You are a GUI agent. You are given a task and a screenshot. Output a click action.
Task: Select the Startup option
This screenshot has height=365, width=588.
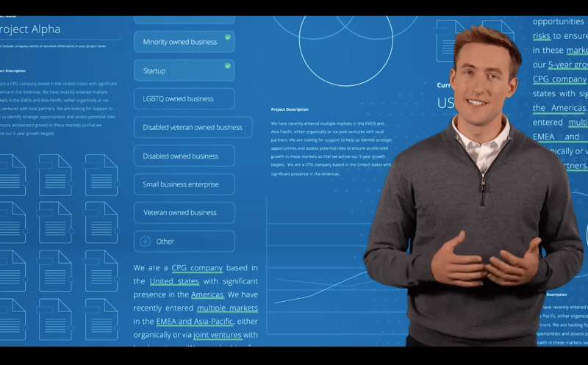point(184,71)
